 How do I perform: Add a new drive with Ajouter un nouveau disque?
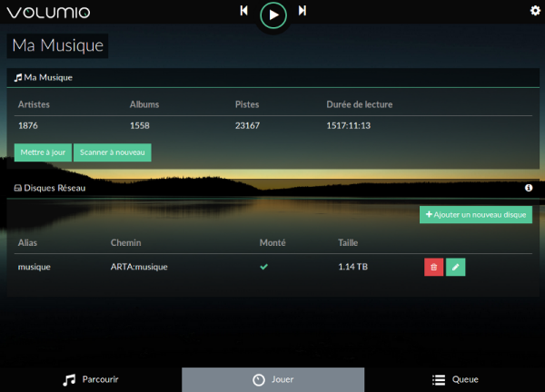476,214
